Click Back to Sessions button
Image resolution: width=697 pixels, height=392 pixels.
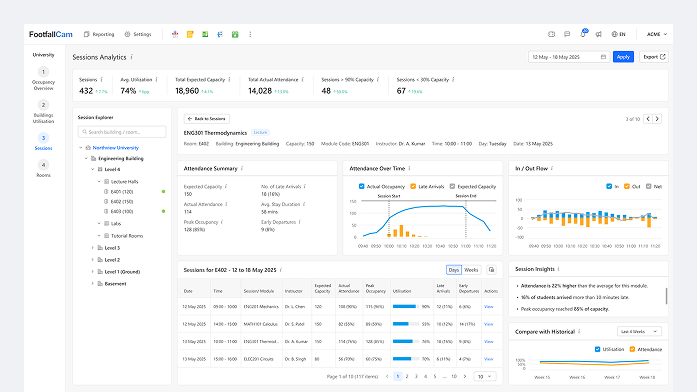[x=207, y=119]
